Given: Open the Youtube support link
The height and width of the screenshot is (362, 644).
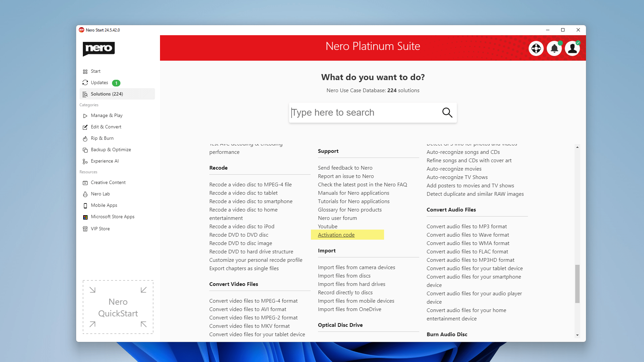Looking at the screenshot, I should [x=328, y=226].
